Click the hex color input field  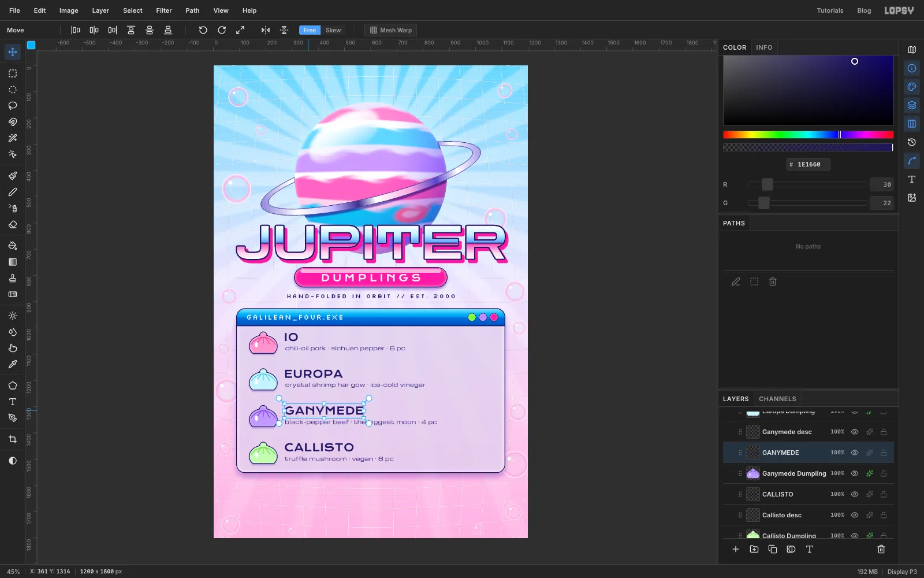tap(808, 164)
